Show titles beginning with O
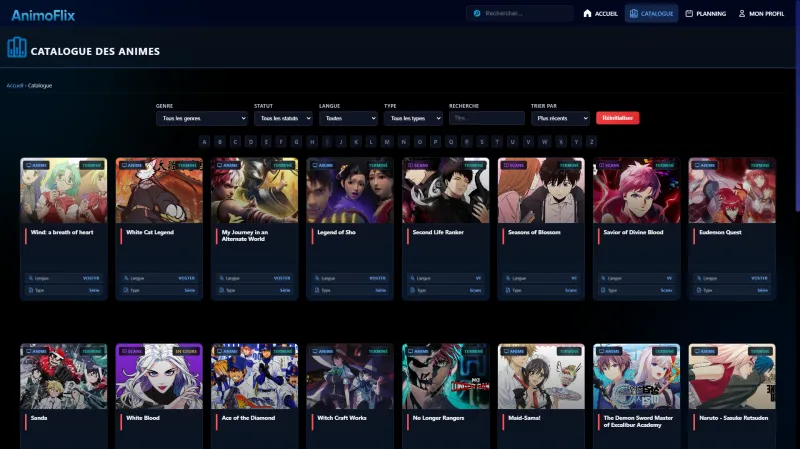 419,142
